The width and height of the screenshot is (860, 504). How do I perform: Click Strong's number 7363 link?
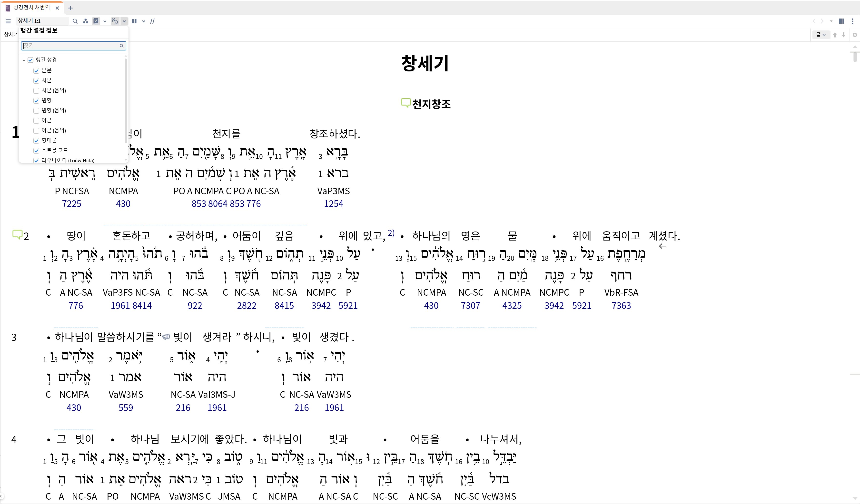tap(621, 306)
